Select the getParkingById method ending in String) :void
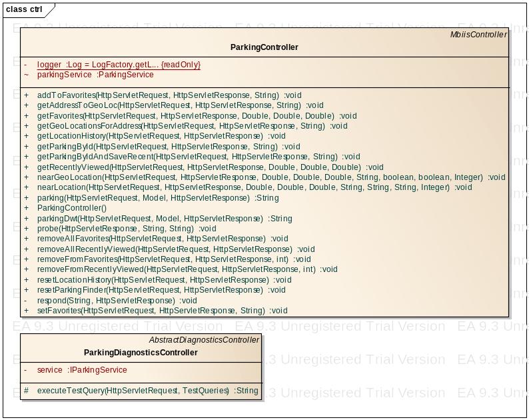The width and height of the screenshot is (529, 420). point(169,147)
